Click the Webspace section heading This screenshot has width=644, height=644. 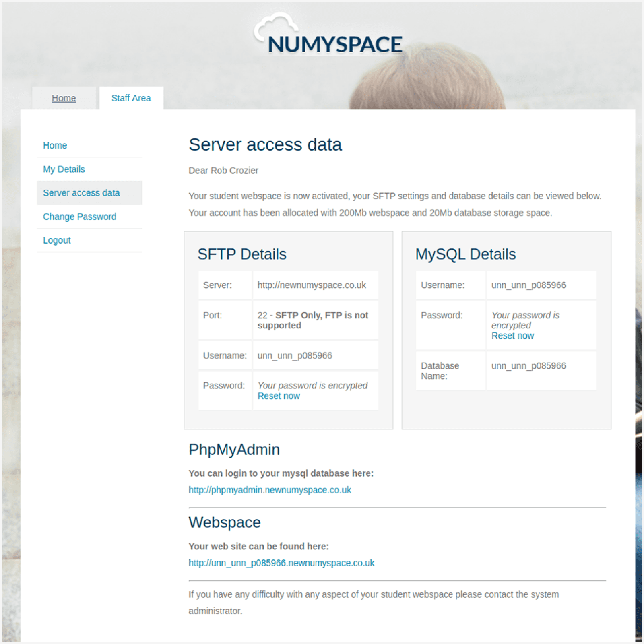pos(224,522)
